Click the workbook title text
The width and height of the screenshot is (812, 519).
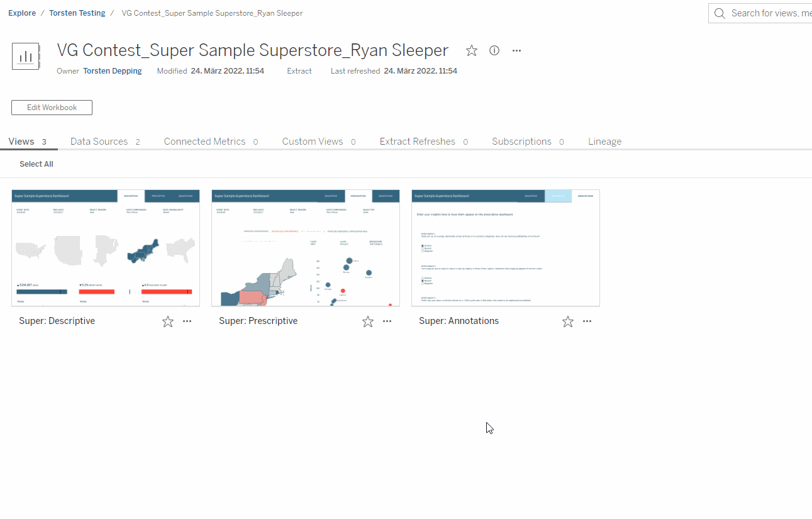pos(253,50)
